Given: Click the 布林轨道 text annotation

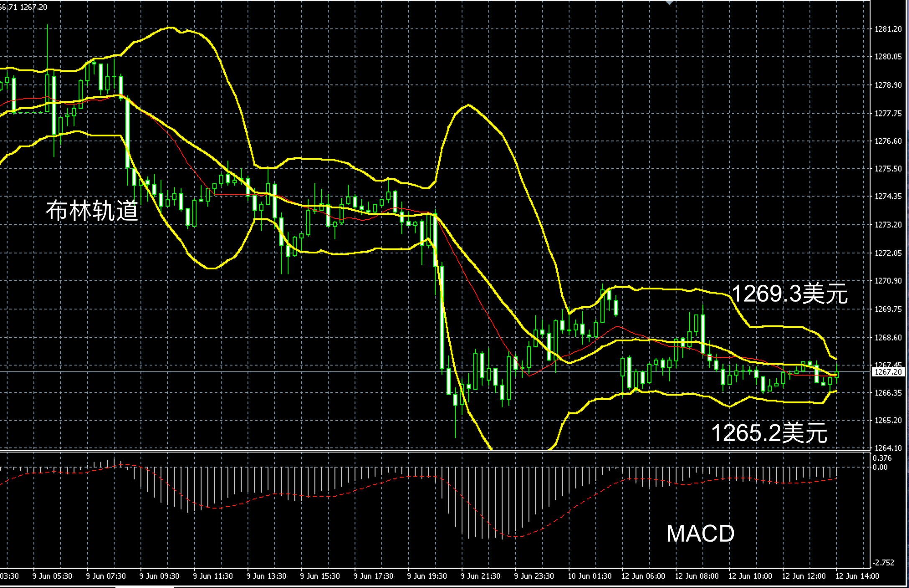Looking at the screenshot, I should tap(92, 211).
